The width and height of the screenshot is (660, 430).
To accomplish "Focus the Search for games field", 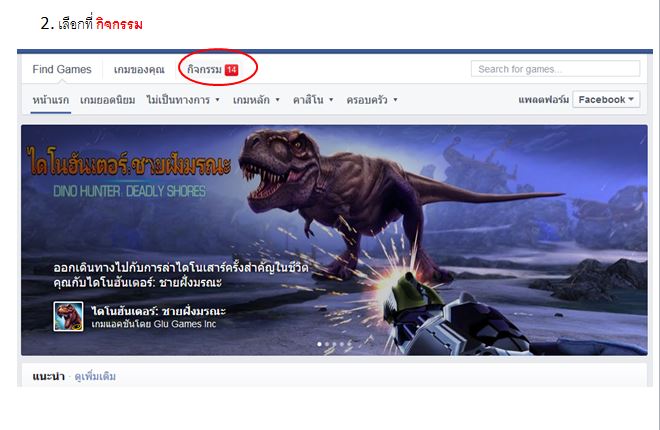I will coord(556,69).
